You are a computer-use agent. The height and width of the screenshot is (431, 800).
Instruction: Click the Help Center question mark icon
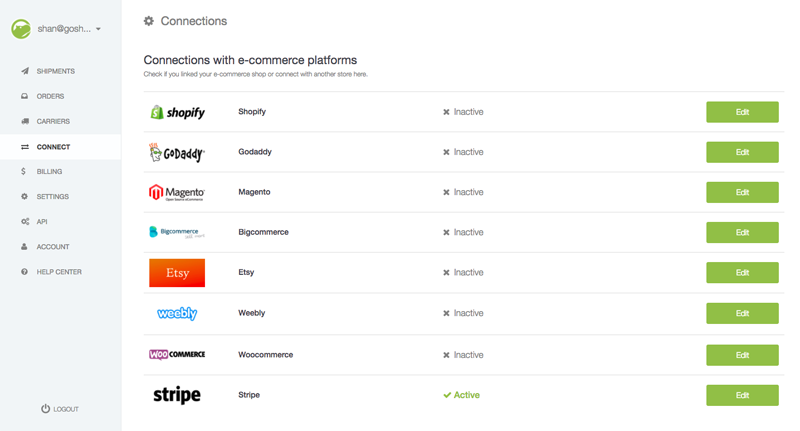(x=24, y=272)
